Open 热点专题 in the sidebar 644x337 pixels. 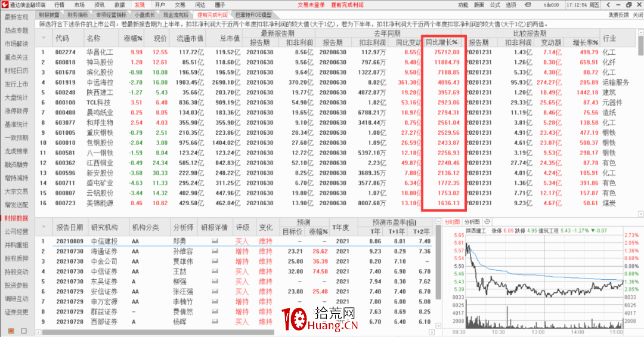click(17, 30)
